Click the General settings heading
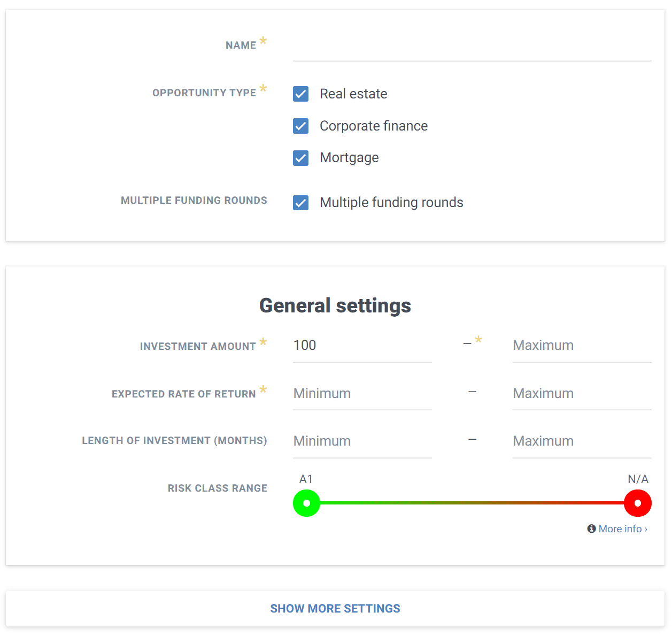Viewport: 672px width, 635px height. tap(335, 305)
